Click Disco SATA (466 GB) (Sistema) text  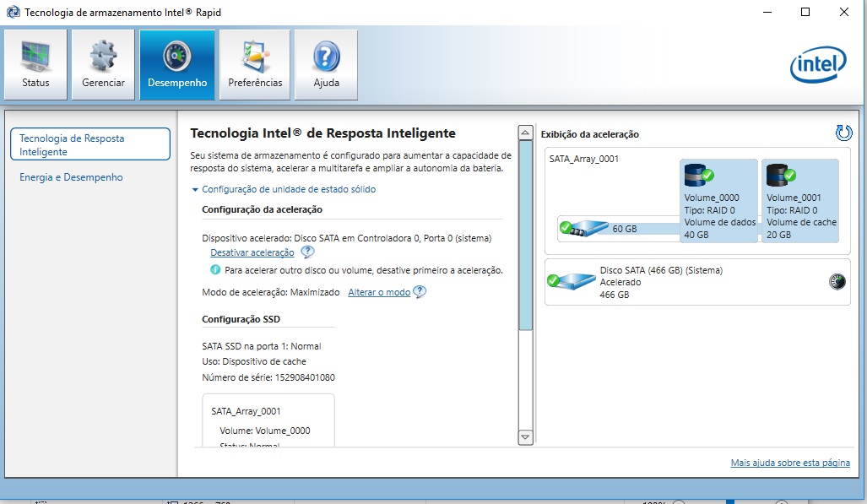click(x=661, y=270)
